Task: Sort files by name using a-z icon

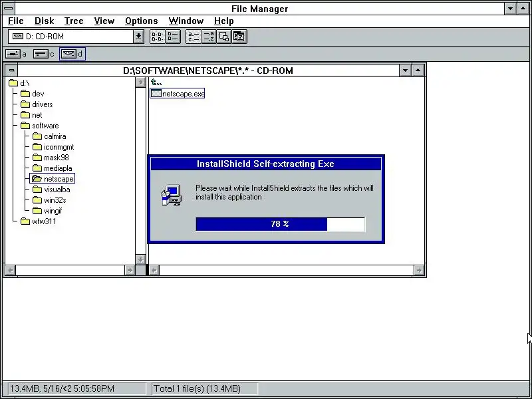Action: (x=194, y=37)
